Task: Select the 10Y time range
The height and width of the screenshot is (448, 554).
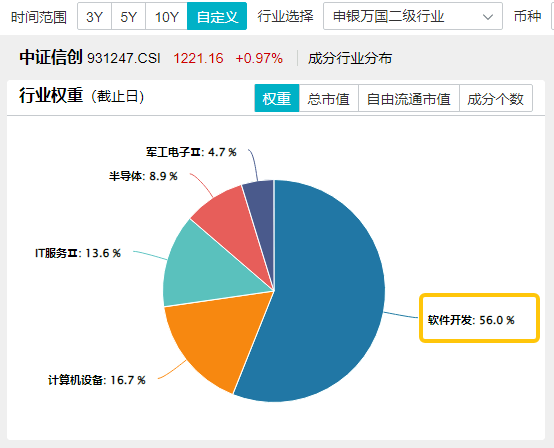Action: pos(166,16)
